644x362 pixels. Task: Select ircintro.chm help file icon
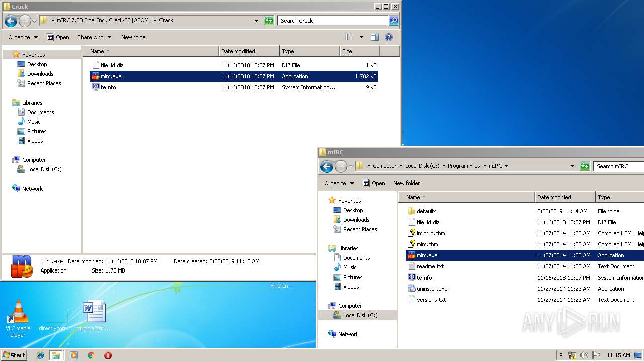point(411,233)
